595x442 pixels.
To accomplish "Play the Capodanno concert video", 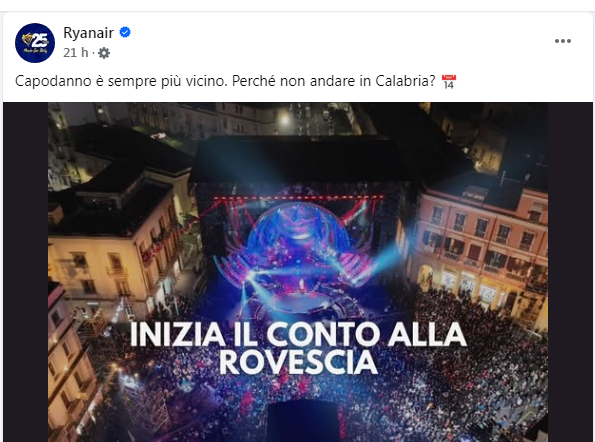I will (298, 272).
